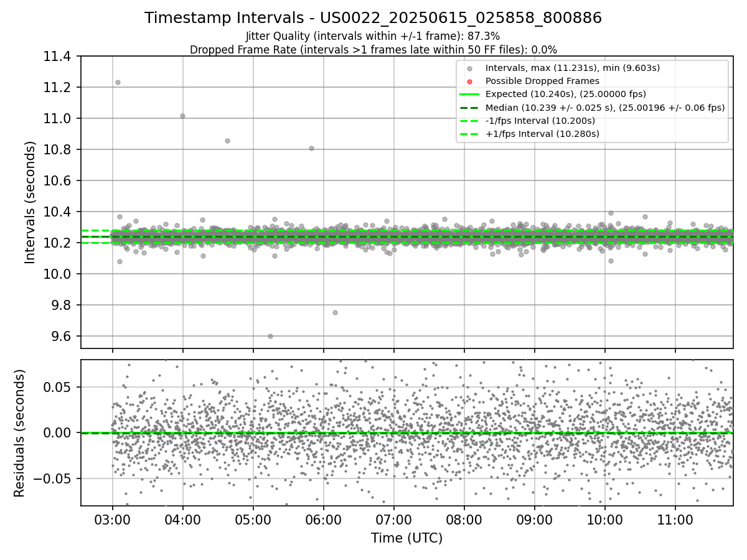
Task: Click the 10.6 tick label on the y-axis
Action: coord(59,180)
